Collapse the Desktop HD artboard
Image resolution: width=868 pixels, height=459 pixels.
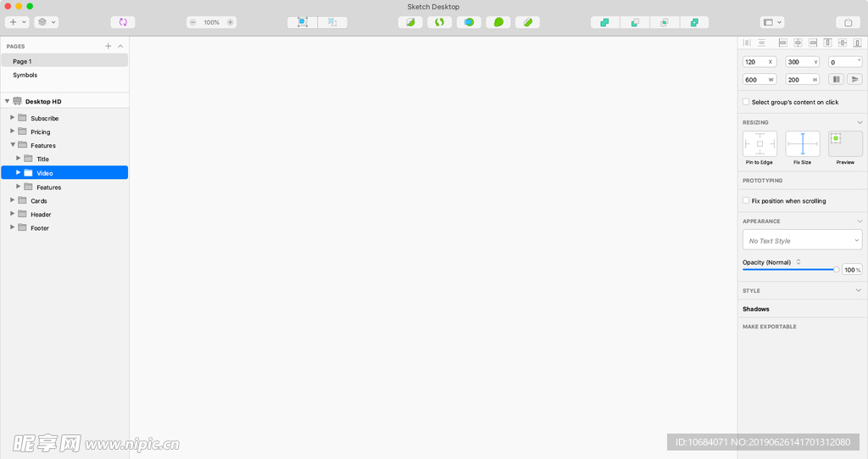click(7, 101)
